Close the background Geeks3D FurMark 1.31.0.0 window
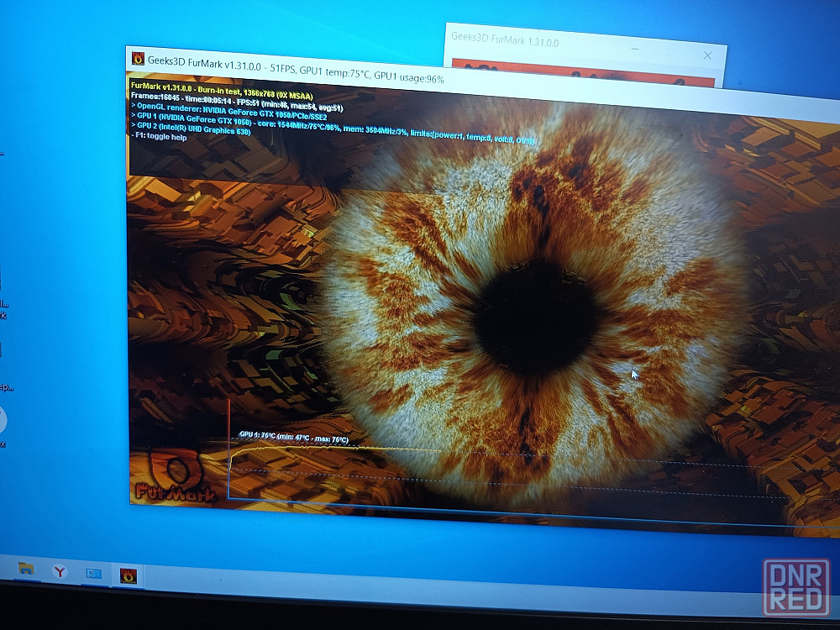The width and height of the screenshot is (840, 630). 707,55
